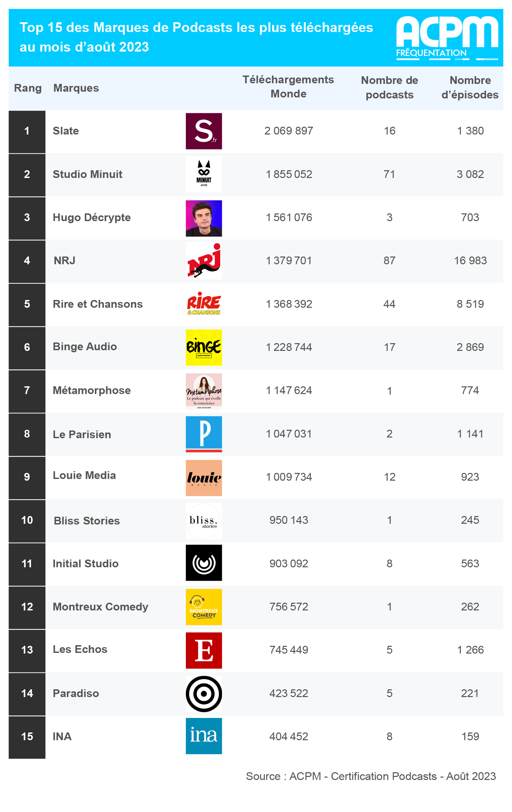Click the Téléchargements Monde column header
Image resolution: width=512 pixels, height=812 pixels.
coord(288,86)
